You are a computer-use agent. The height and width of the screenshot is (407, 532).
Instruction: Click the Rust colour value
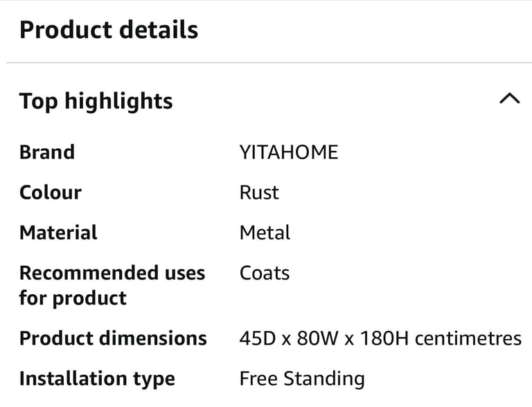pyautogui.click(x=259, y=192)
